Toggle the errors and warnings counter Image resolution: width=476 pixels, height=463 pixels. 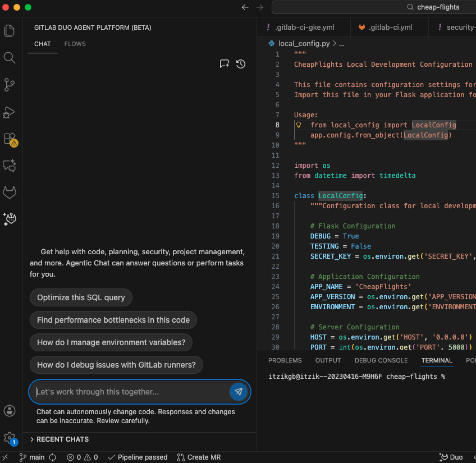(x=82, y=457)
